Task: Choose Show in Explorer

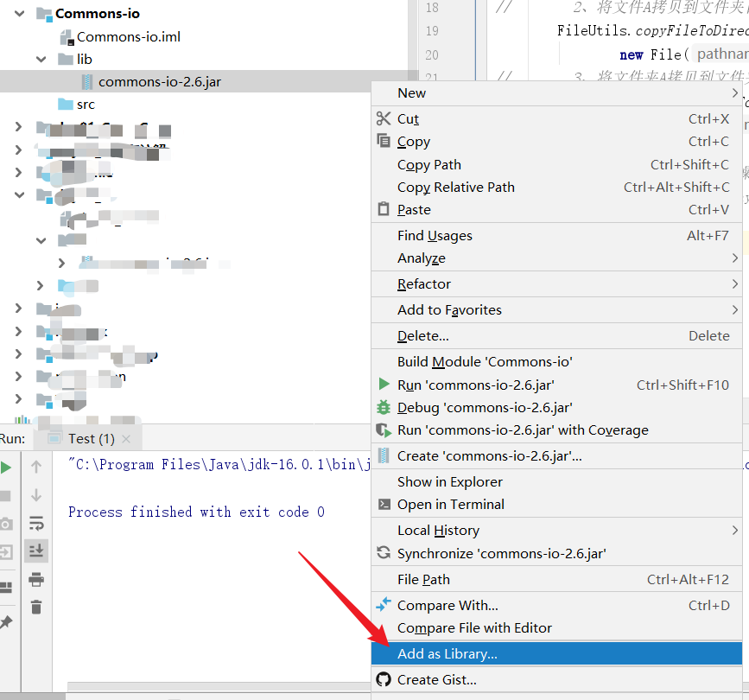Action: (x=556, y=481)
